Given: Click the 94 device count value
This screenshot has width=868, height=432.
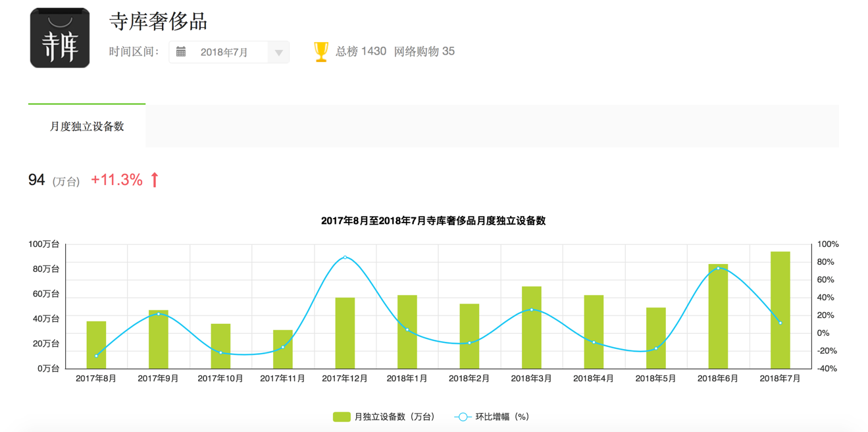Looking at the screenshot, I should click(36, 180).
